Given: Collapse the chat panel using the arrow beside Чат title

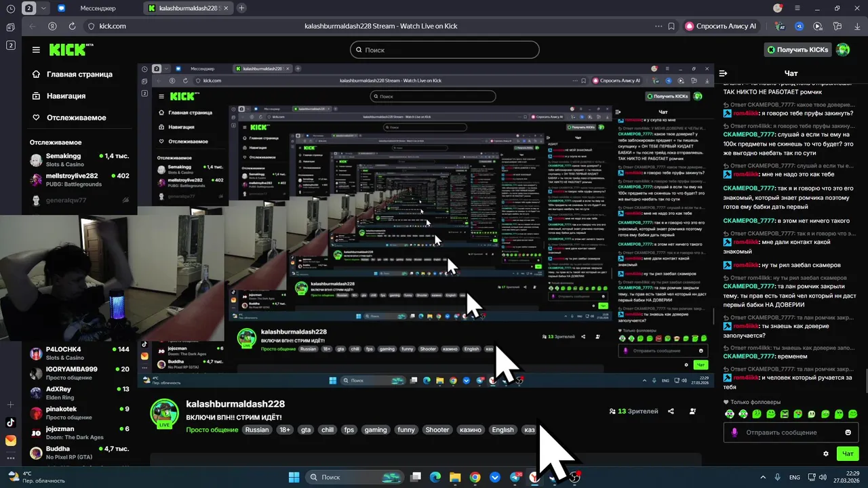Looking at the screenshot, I should pyautogui.click(x=723, y=73).
